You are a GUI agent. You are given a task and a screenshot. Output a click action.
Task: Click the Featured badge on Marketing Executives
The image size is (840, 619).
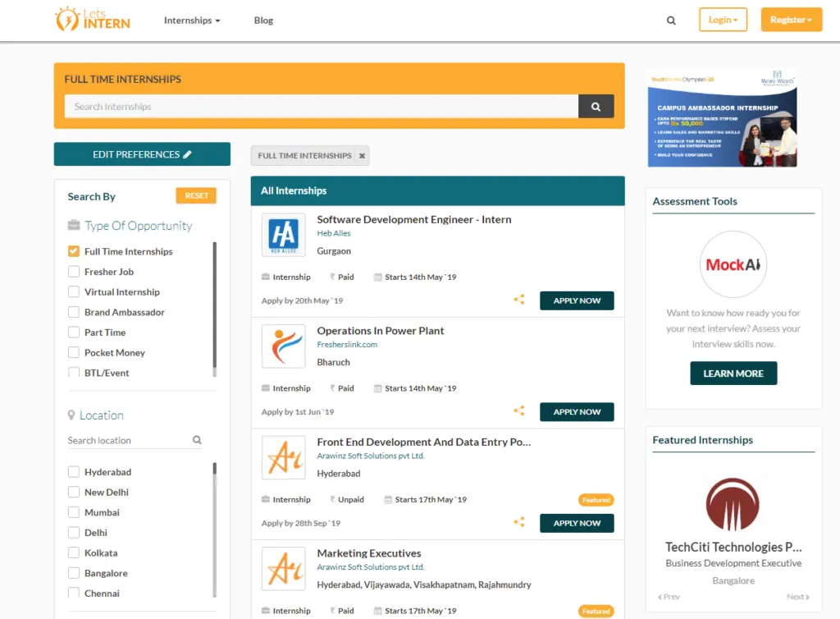coord(596,612)
